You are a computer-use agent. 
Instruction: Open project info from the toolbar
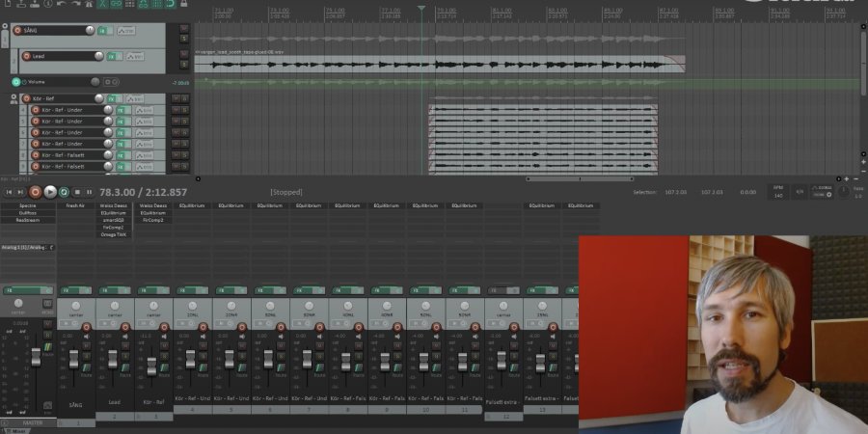[48, 3]
